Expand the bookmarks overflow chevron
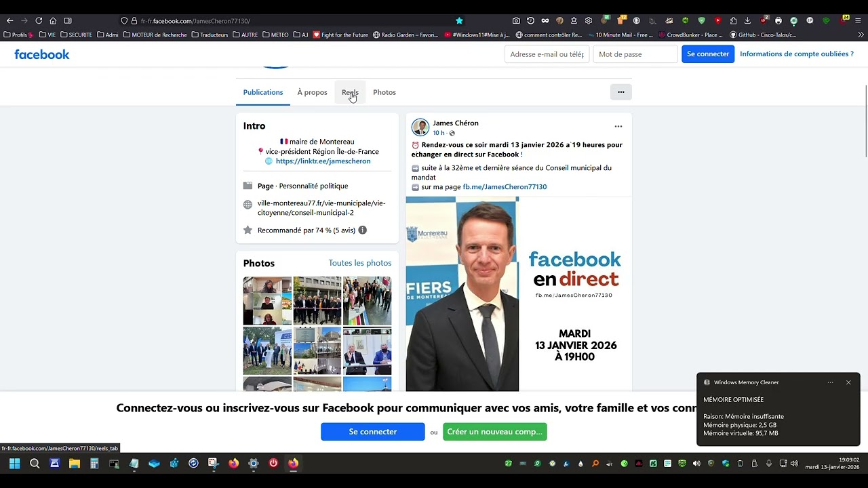 (861, 35)
